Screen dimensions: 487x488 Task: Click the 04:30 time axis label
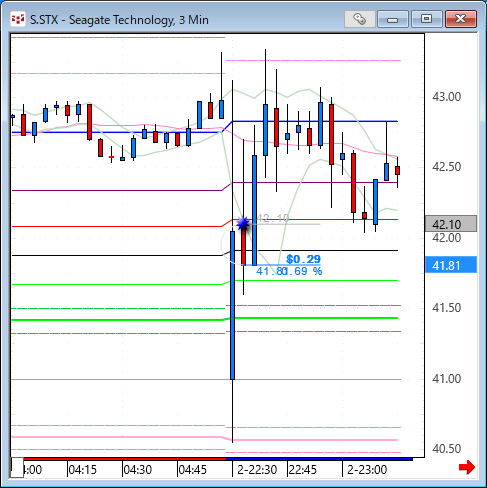point(138,470)
